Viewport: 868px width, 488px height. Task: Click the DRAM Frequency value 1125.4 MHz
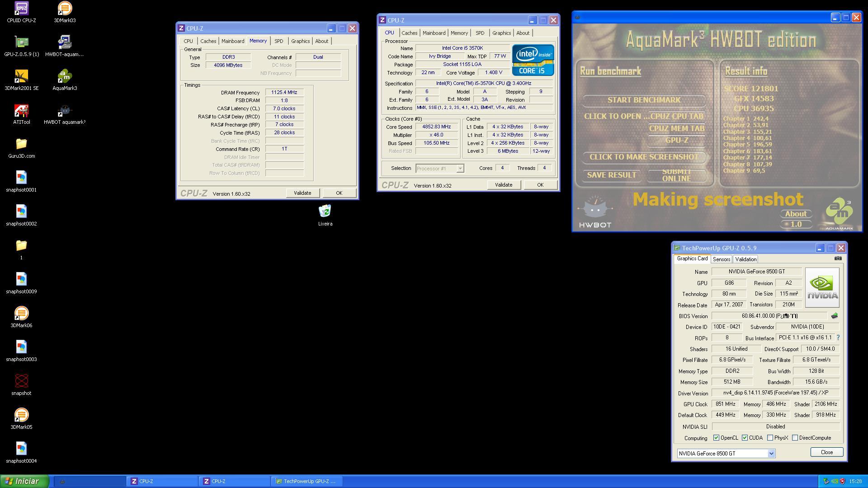pos(284,92)
